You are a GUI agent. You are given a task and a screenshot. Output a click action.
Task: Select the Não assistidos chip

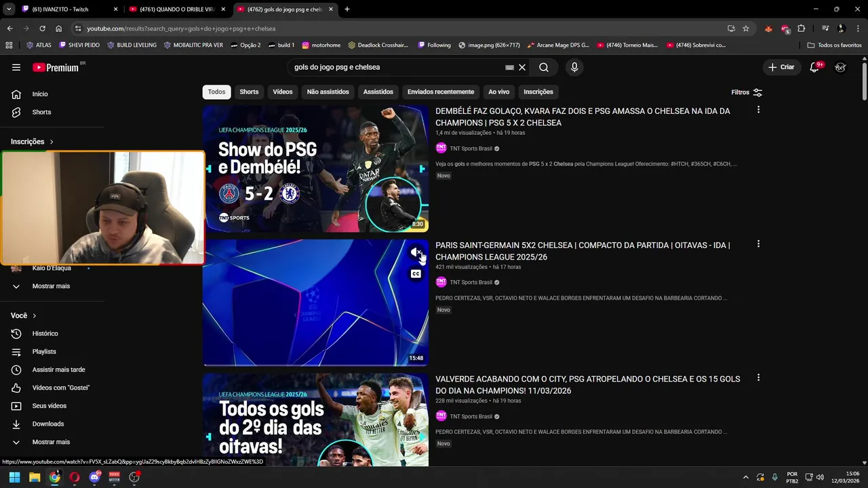pyautogui.click(x=328, y=91)
